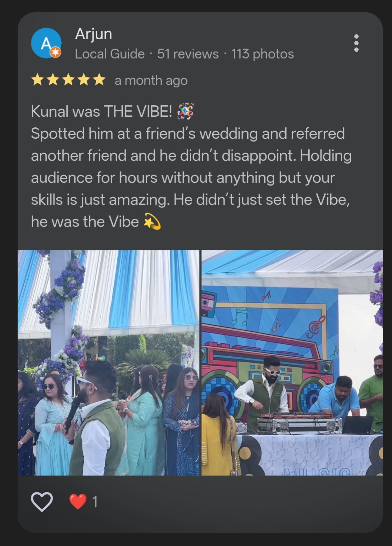
Task: Click the reaction count '1'
Action: [95, 502]
